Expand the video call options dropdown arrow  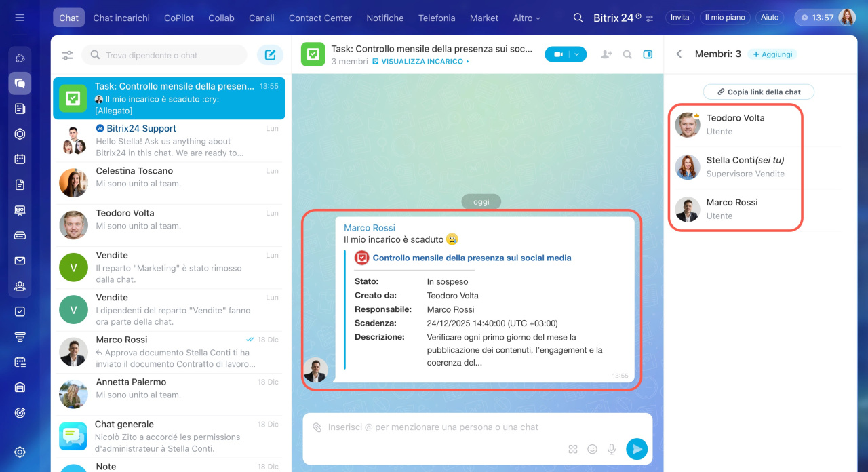point(577,54)
